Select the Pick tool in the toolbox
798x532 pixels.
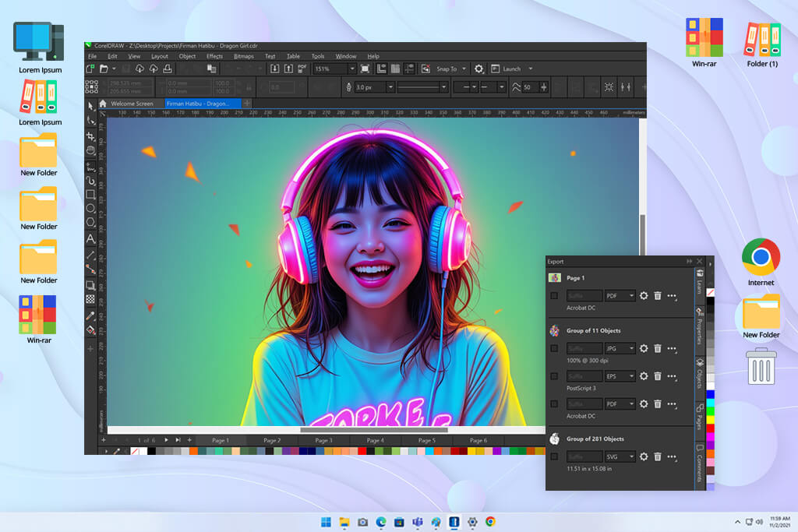coord(91,106)
